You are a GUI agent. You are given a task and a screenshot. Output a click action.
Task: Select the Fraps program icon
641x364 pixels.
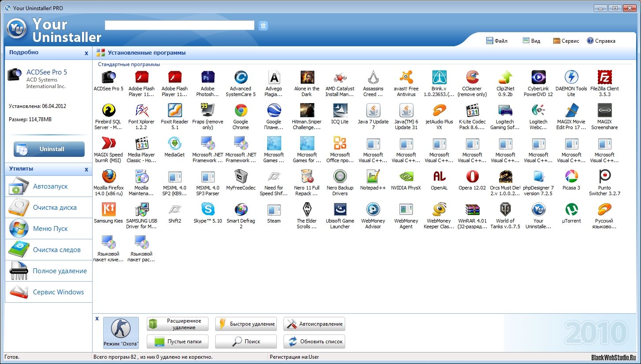click(208, 110)
